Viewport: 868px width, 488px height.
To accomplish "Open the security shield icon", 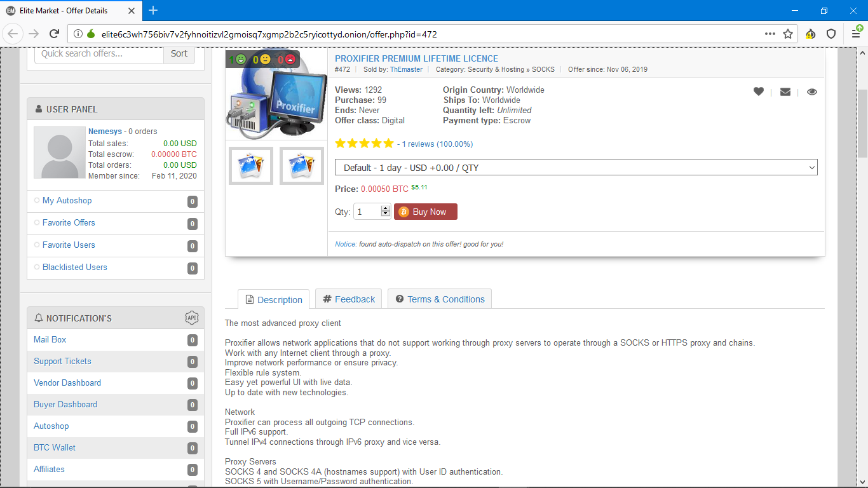I will point(831,34).
